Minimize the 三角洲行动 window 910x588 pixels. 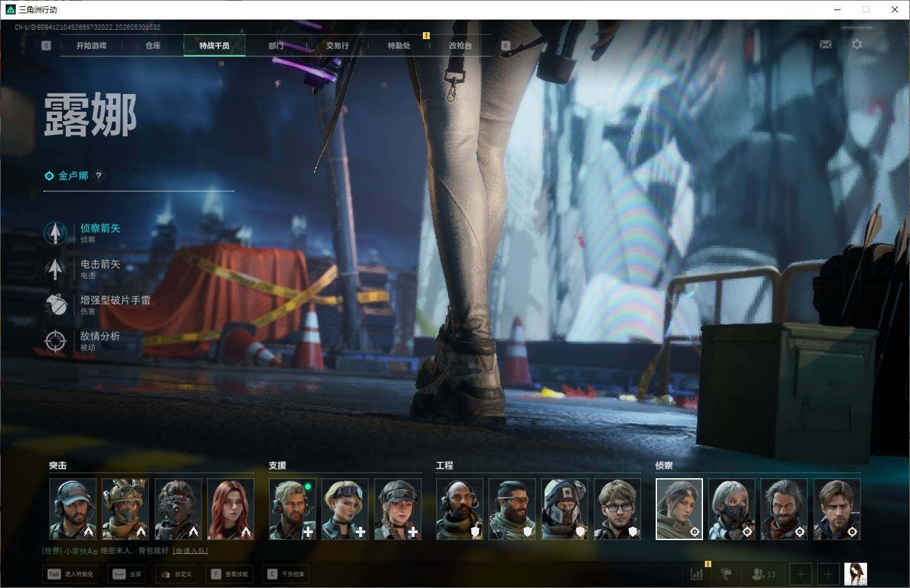point(837,9)
